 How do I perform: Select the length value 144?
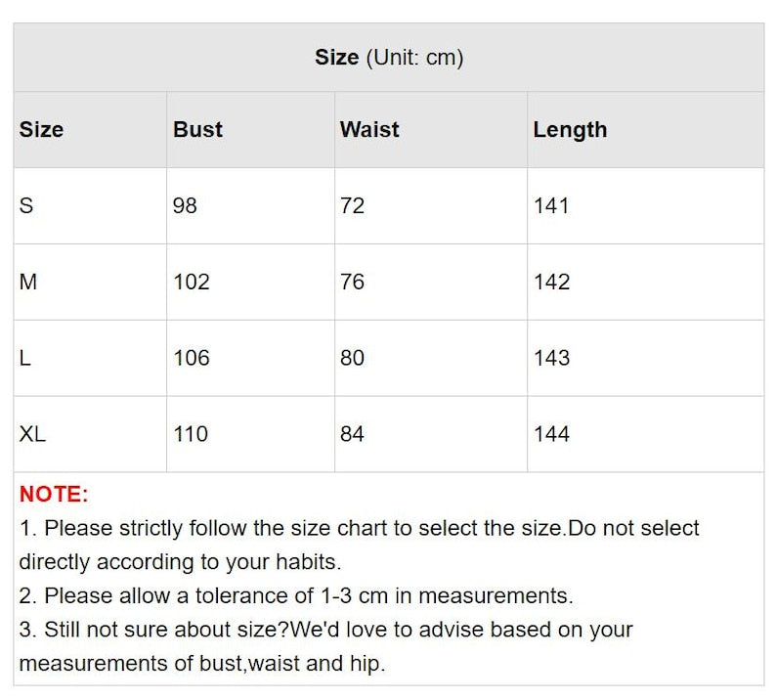tap(551, 434)
